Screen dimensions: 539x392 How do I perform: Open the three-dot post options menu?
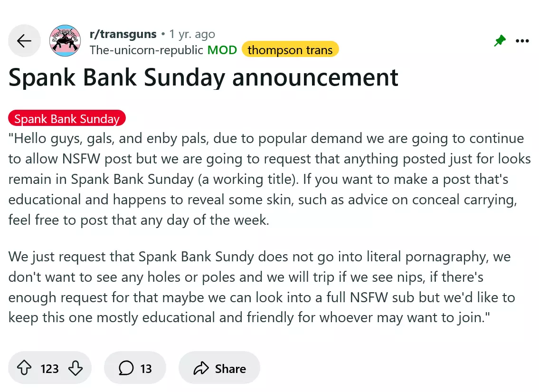[x=522, y=41]
